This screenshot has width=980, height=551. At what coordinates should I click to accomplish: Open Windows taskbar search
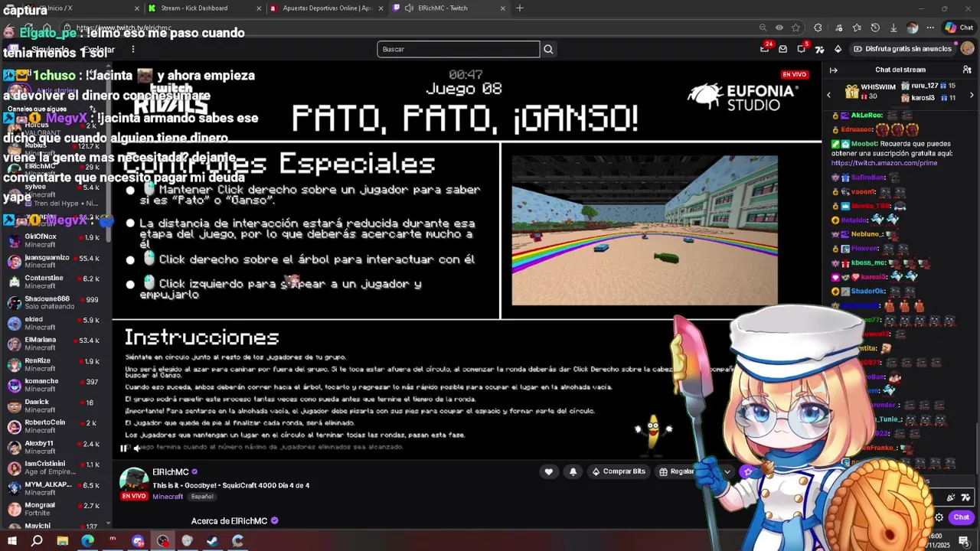click(x=37, y=541)
